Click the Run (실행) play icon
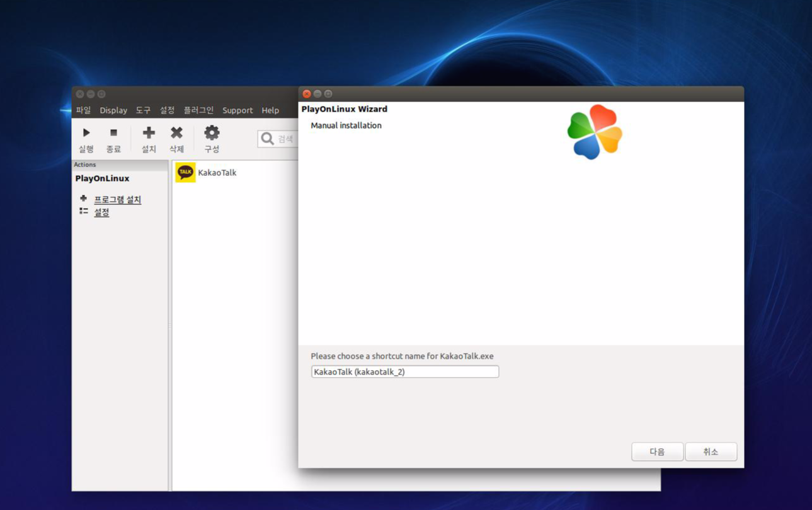Viewport: 812px width, 510px height. (86, 133)
